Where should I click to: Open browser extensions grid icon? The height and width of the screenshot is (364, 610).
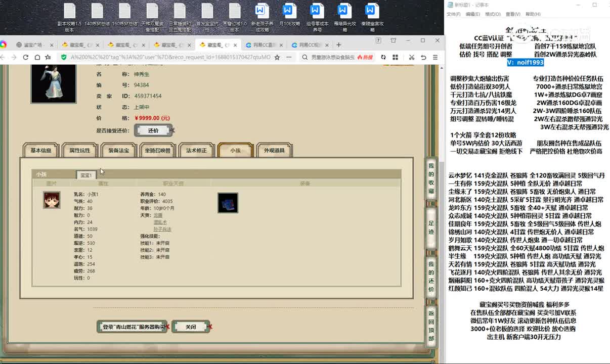pyautogui.click(x=395, y=57)
